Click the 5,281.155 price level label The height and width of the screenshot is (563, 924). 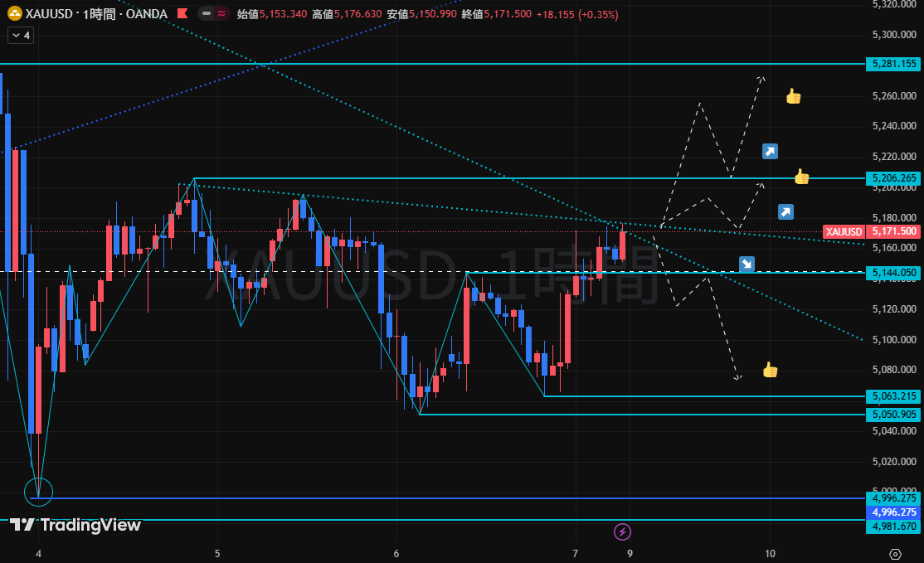point(892,64)
